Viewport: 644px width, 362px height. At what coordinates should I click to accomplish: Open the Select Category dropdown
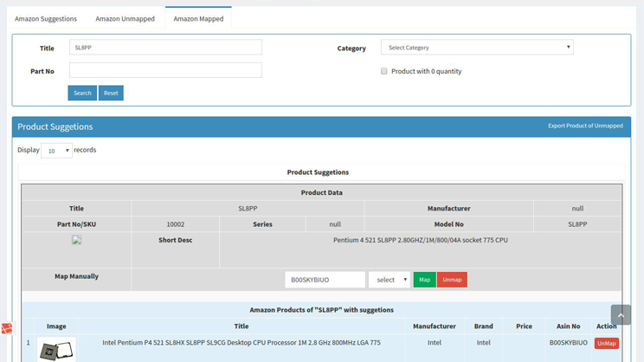tap(477, 48)
